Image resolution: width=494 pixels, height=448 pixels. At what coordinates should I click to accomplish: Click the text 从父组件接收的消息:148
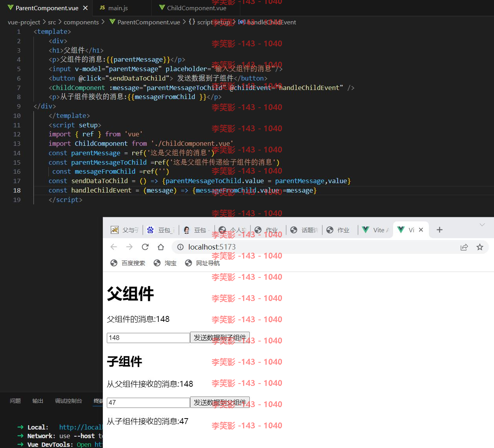tap(150, 384)
